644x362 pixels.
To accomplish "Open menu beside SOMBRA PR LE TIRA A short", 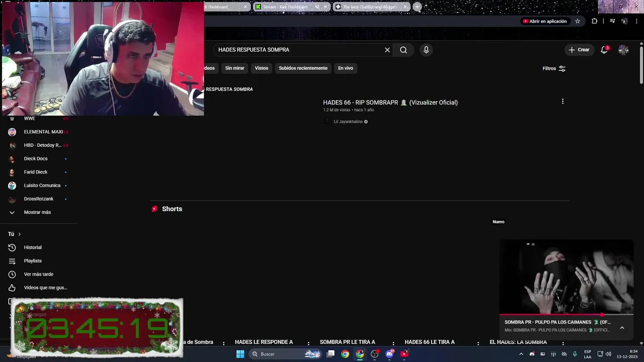I will (393, 344).
